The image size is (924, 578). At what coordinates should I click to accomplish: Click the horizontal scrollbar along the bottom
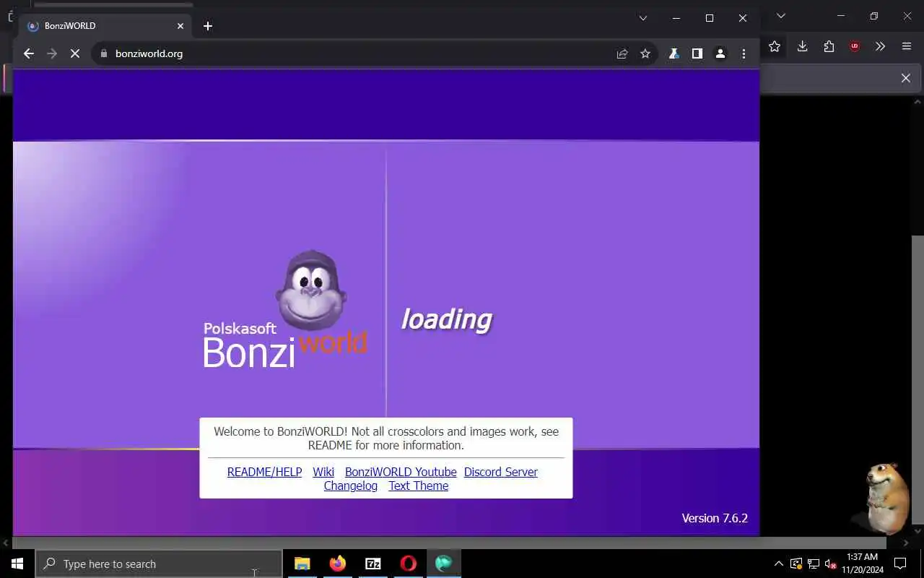pyautogui.click(x=448, y=543)
